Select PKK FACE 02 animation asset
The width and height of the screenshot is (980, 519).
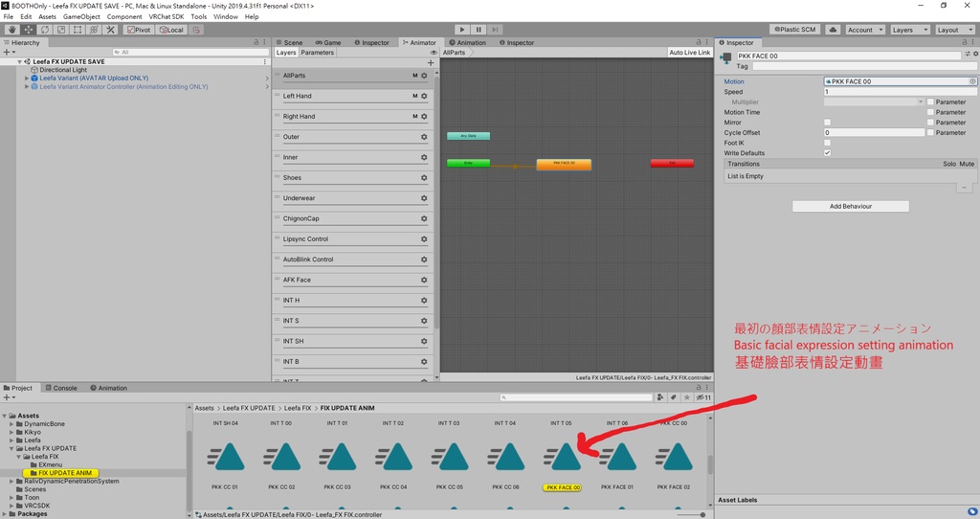pos(673,461)
